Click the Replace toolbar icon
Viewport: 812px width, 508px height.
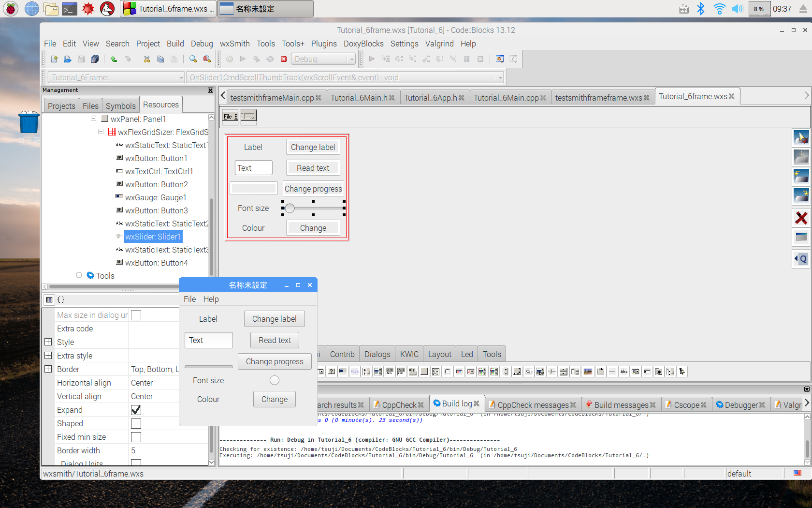(207, 59)
